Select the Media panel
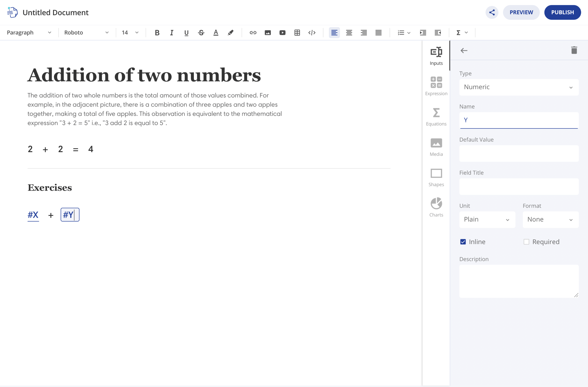This screenshot has width=588, height=387. pyautogui.click(x=436, y=147)
